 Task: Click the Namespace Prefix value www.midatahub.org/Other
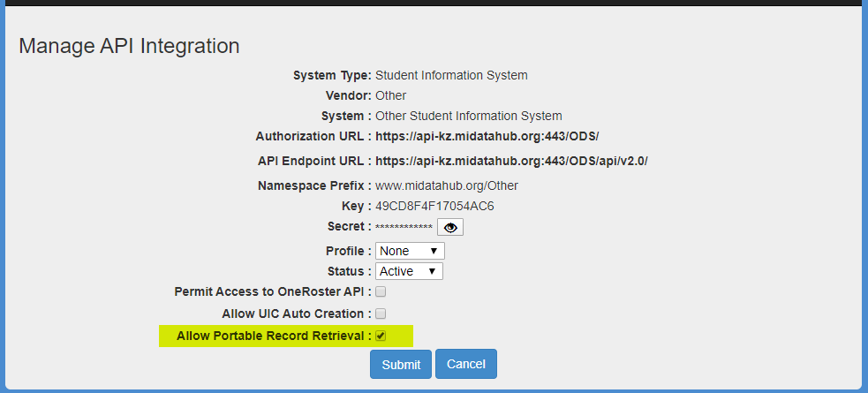447,185
